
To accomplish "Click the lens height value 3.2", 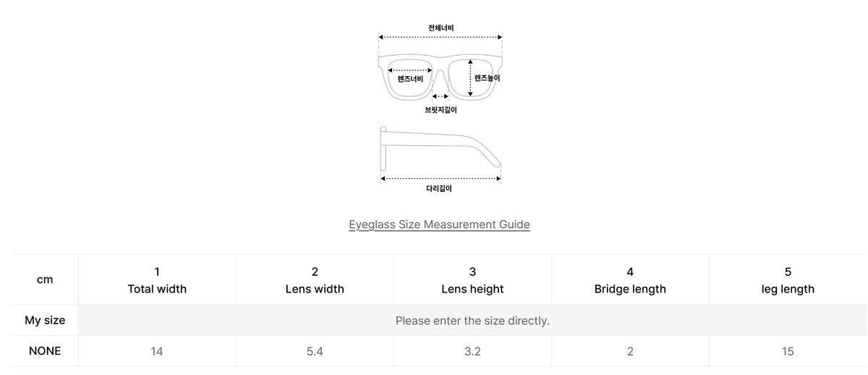I will (472, 351).
